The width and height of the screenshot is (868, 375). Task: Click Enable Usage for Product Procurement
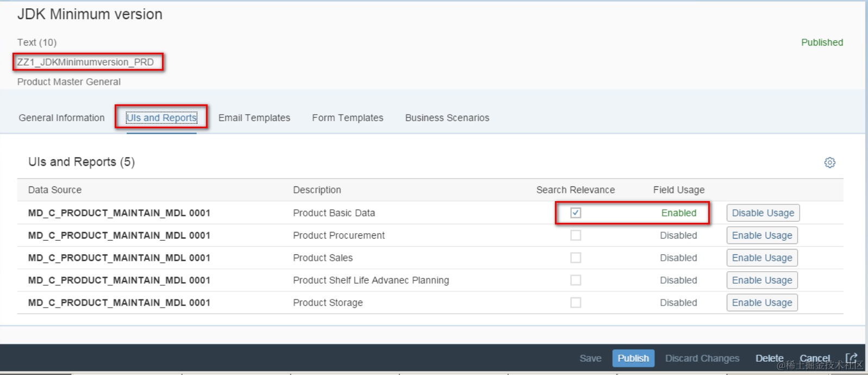[761, 235]
